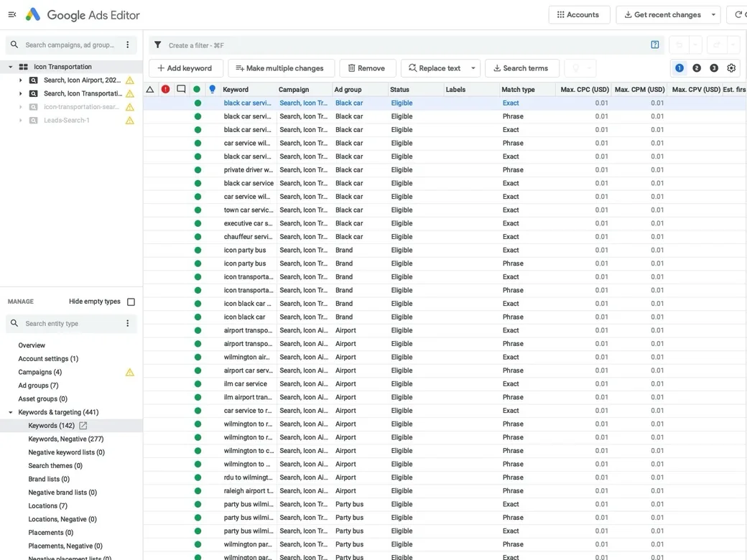Open Account settings (1)
Image resolution: width=747 pixels, height=560 pixels.
48,358
